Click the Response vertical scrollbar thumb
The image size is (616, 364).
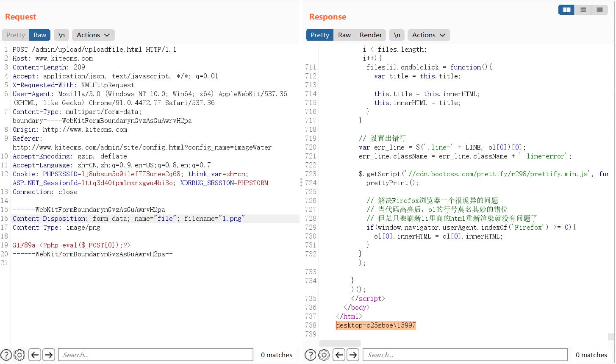[x=611, y=336]
